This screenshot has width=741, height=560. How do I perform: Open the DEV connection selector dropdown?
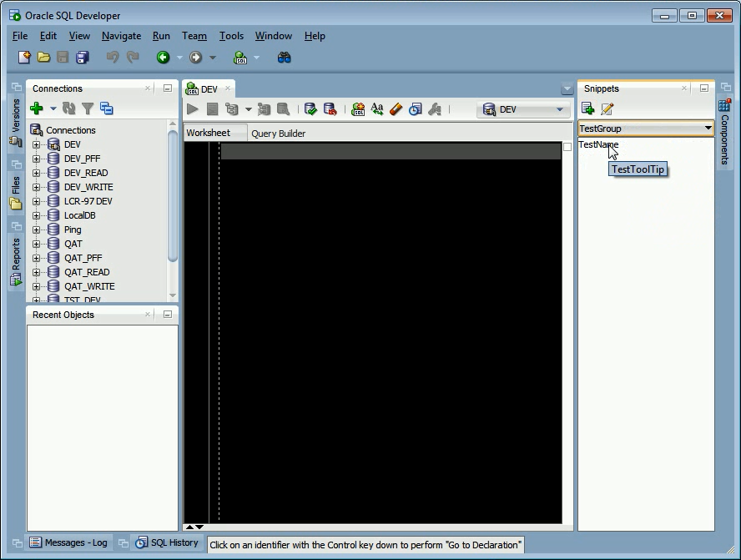click(x=523, y=109)
